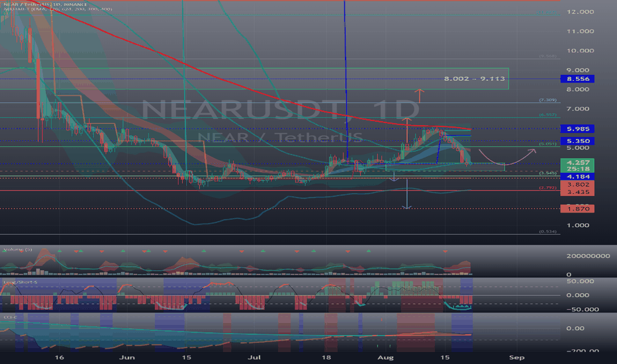
Task: Click the 3.435 red price label
Action: pos(577,192)
